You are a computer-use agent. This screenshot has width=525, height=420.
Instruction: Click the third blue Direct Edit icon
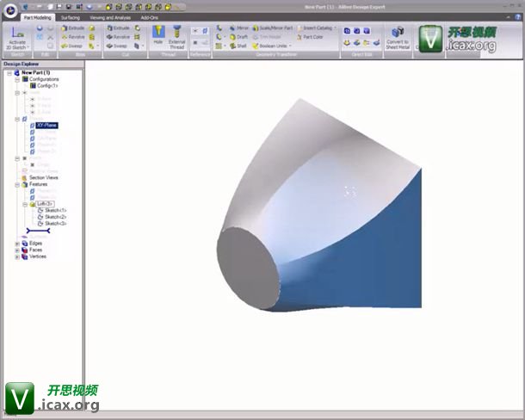367,31
